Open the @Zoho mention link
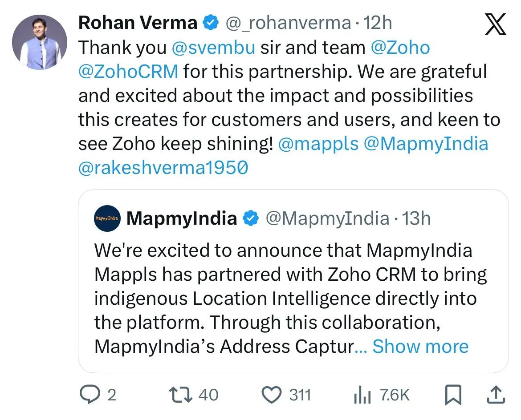This screenshot has width=521, height=420. point(400,48)
